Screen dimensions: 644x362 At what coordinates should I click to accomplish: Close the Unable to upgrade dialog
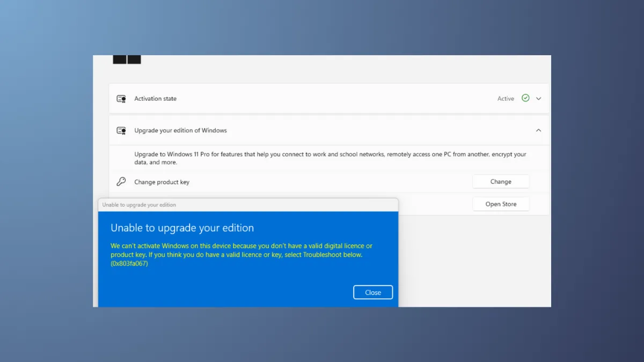click(373, 292)
